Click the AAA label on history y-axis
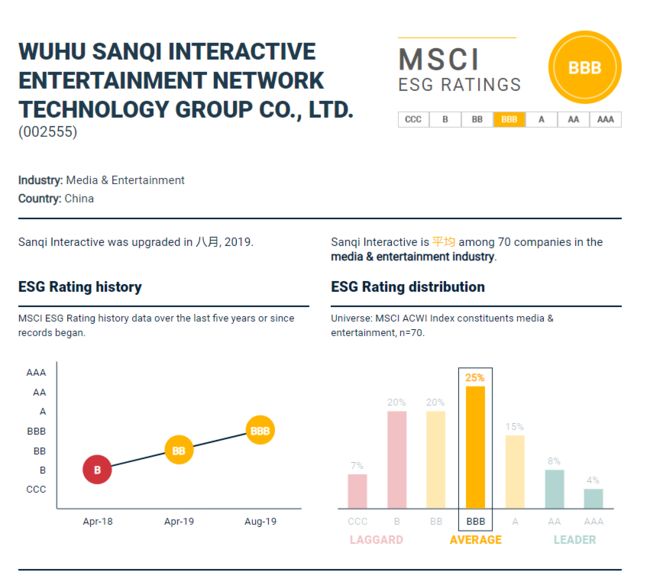The width and height of the screenshot is (650, 582). (36, 372)
